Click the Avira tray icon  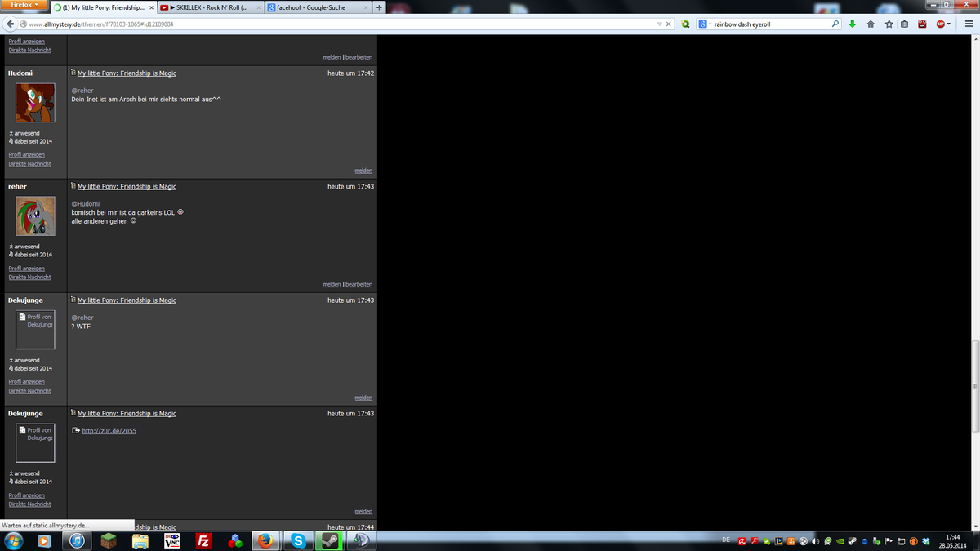(742, 541)
